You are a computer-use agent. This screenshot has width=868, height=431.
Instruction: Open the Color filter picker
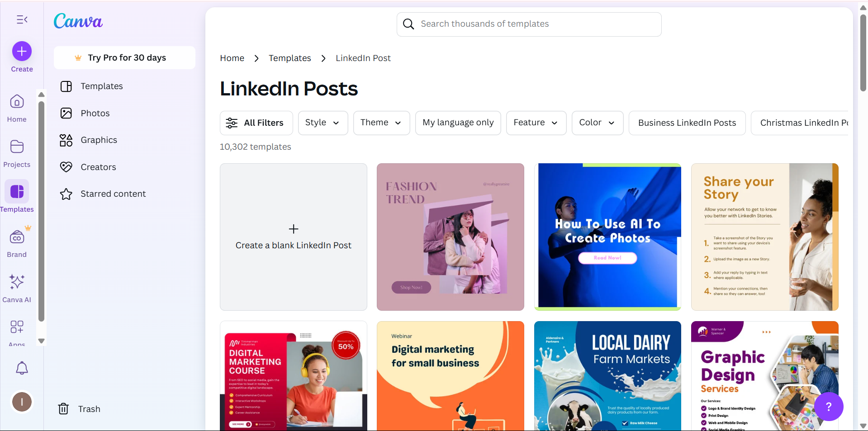coord(597,123)
